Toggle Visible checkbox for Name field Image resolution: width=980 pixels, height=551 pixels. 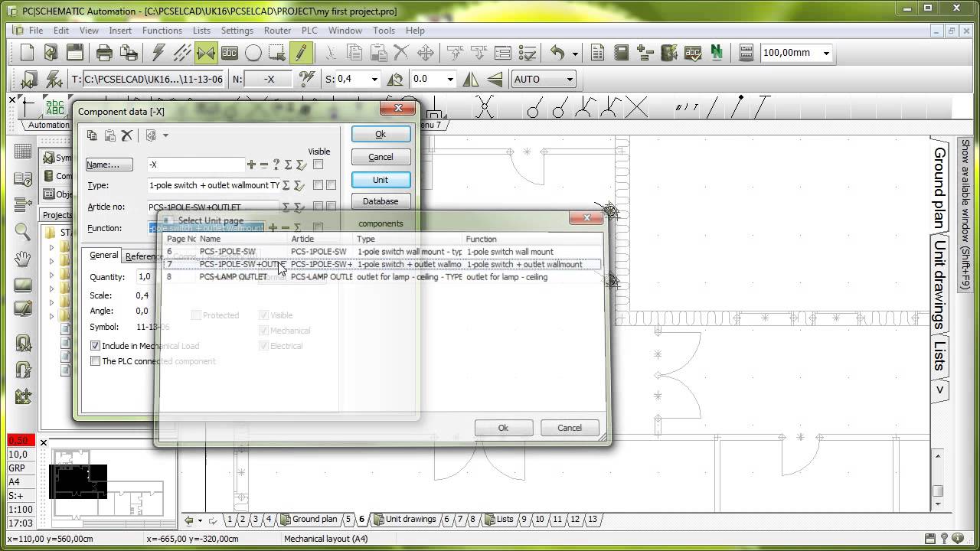(318, 165)
